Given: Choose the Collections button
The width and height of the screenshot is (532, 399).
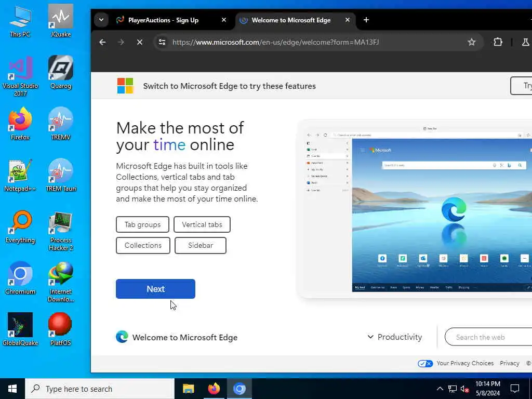Looking at the screenshot, I should point(143,245).
